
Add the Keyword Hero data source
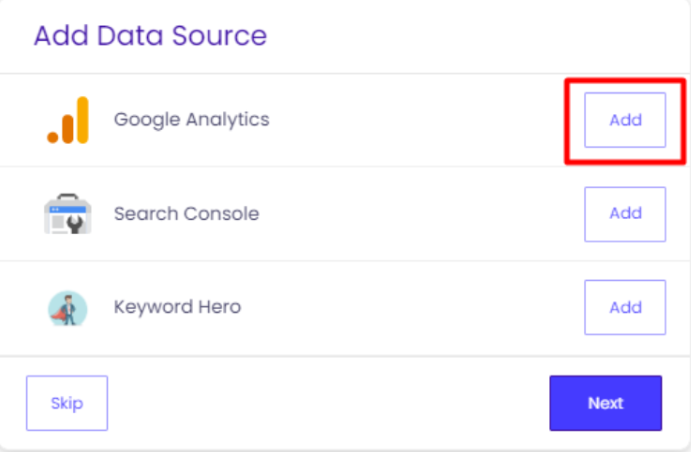(625, 308)
